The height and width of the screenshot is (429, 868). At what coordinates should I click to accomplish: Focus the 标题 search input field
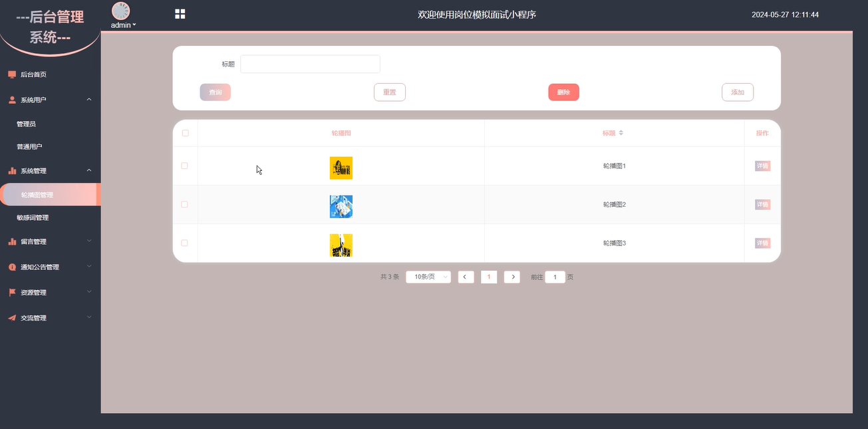pos(310,64)
